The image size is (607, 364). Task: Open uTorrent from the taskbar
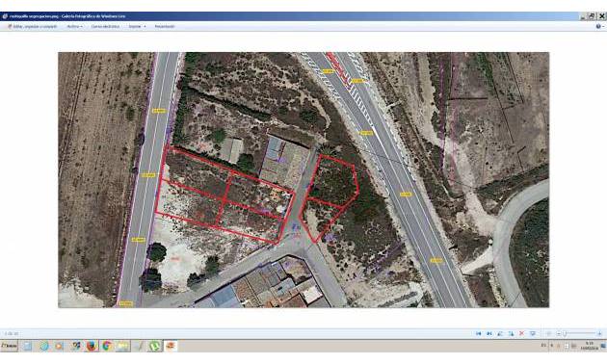[x=154, y=346]
